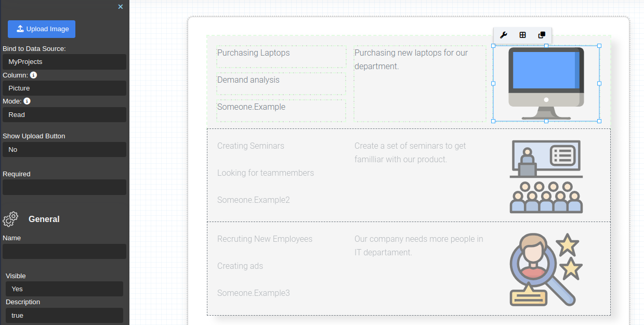Click the Description field showing true
Viewport: 644px width, 325px height.
point(64,316)
